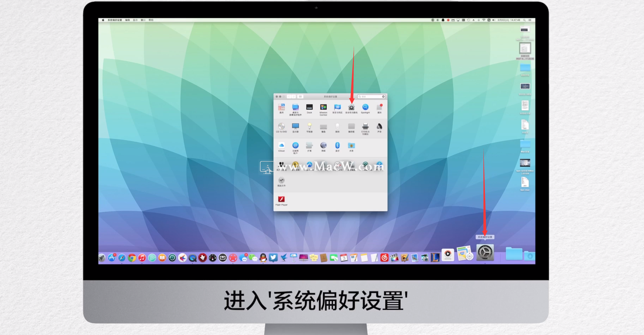Clear the System Preferences search field
Image resolution: width=644 pixels, height=335 pixels.
point(383,96)
